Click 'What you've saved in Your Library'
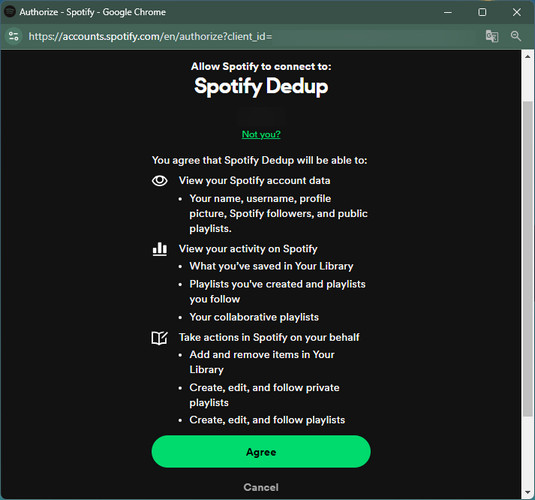 [271, 266]
